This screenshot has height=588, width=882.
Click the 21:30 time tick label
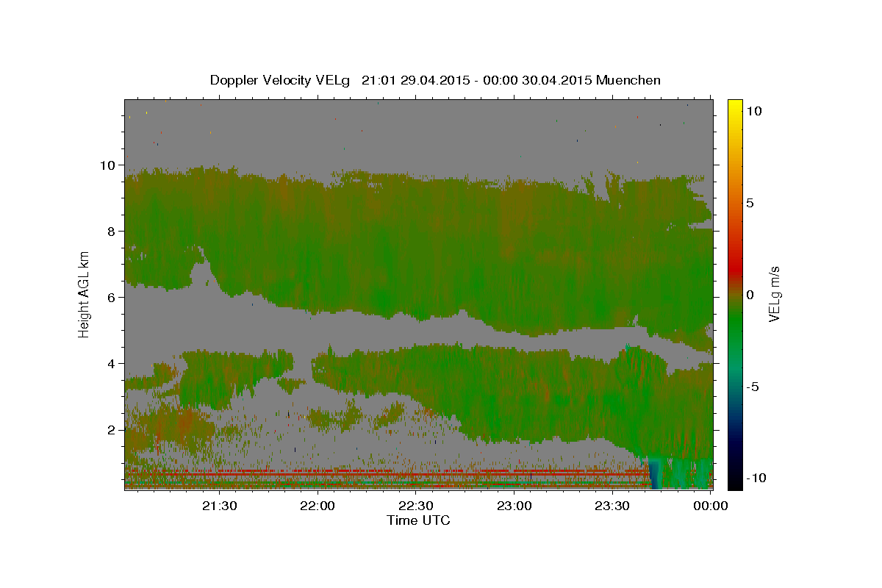click(220, 506)
